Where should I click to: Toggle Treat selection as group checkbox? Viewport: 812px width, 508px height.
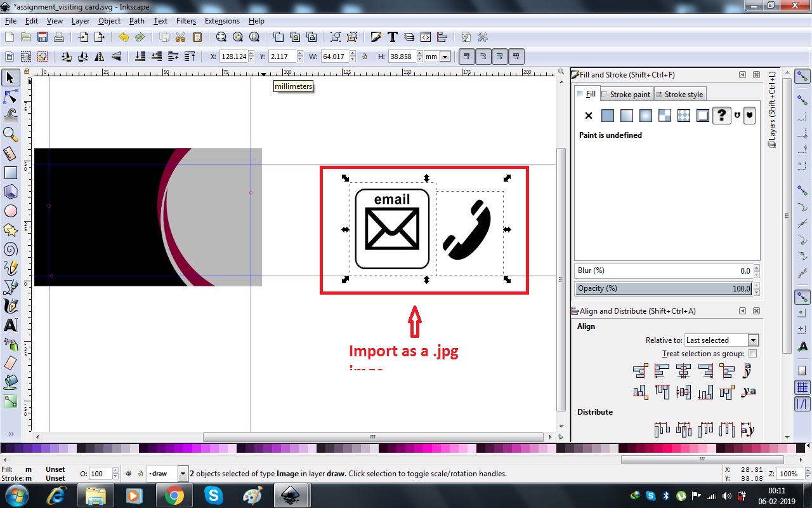[753, 354]
